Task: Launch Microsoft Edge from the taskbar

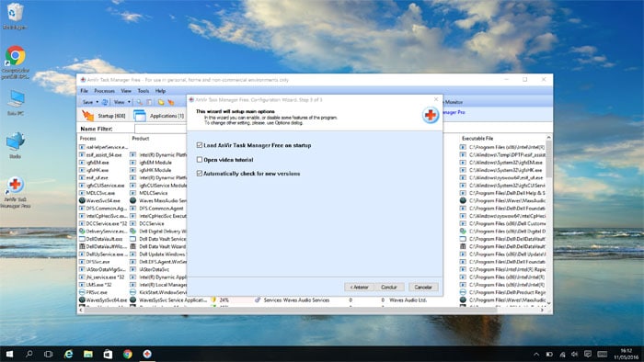Action: pos(68,354)
